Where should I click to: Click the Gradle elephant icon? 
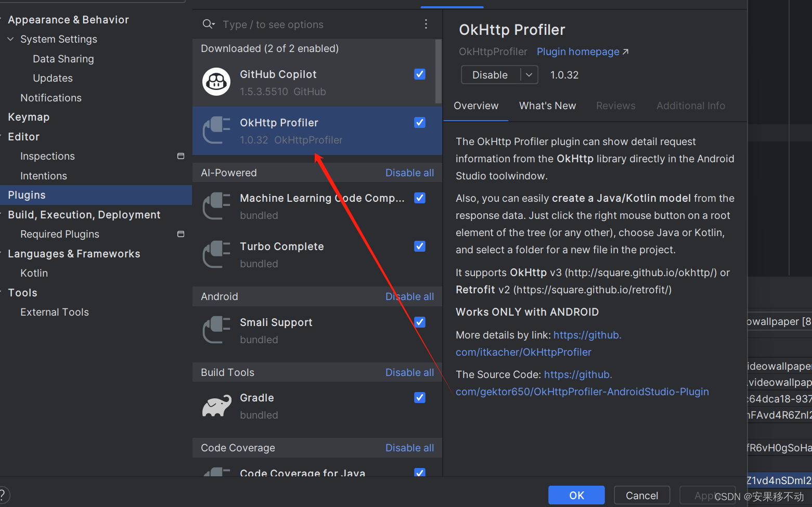tap(216, 406)
